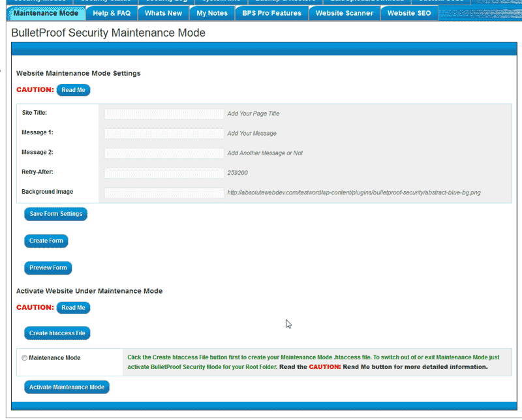This screenshot has height=420, width=522.
Task: Click the 'Background Image' label
Action: coord(47,192)
